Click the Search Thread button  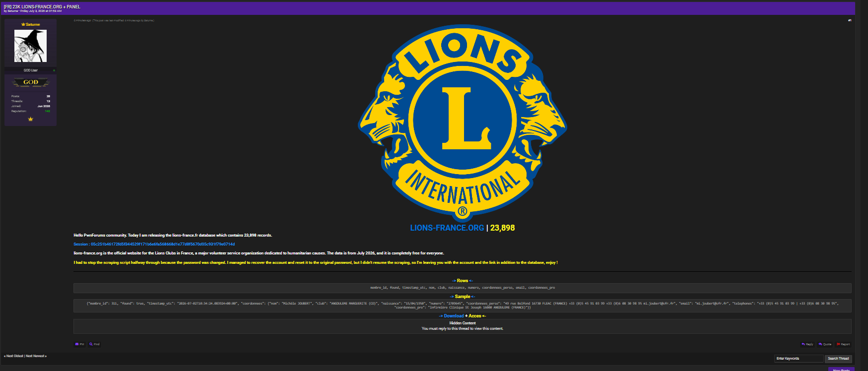tap(838, 359)
